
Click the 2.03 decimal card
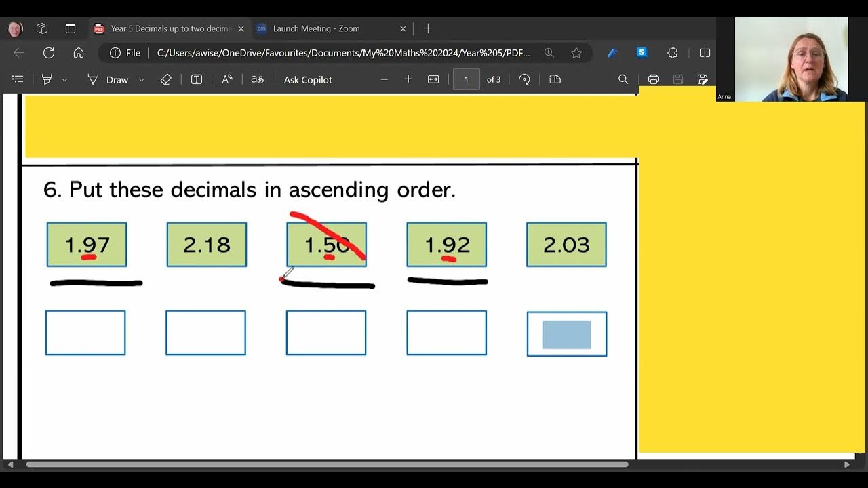[x=567, y=245]
